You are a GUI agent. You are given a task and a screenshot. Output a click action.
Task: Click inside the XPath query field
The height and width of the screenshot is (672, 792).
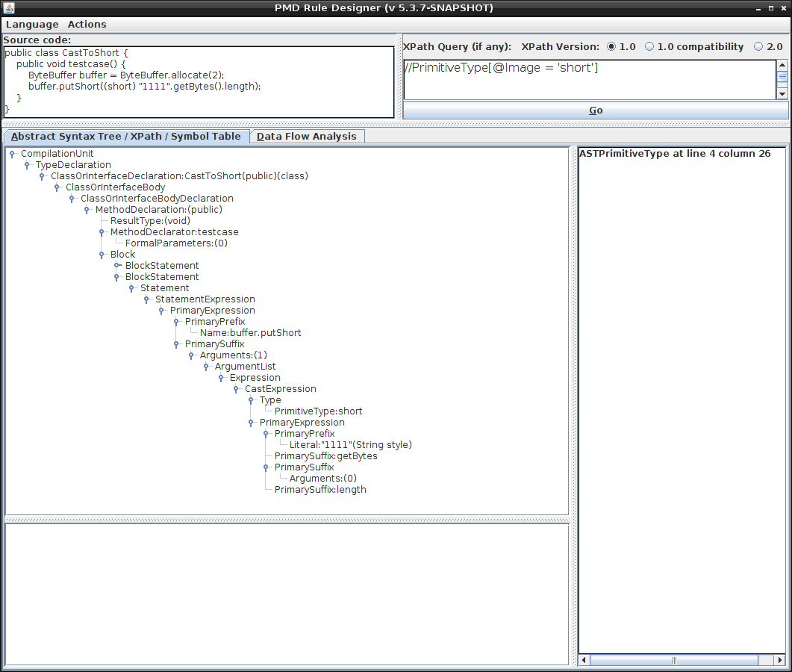[588, 79]
